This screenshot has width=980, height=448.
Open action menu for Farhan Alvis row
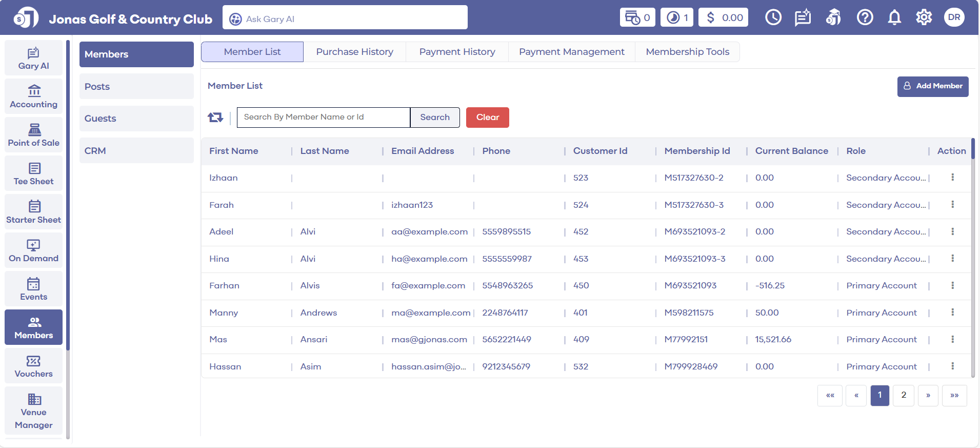[952, 285]
